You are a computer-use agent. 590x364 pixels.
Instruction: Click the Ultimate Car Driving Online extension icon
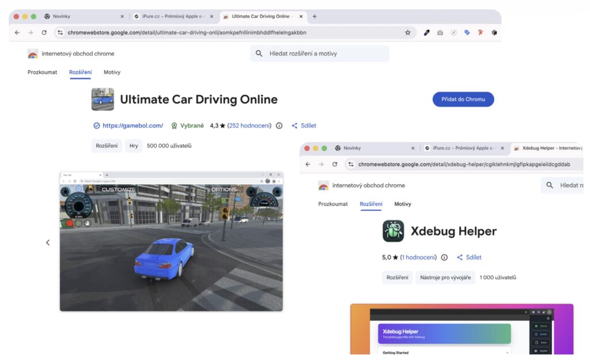point(103,99)
